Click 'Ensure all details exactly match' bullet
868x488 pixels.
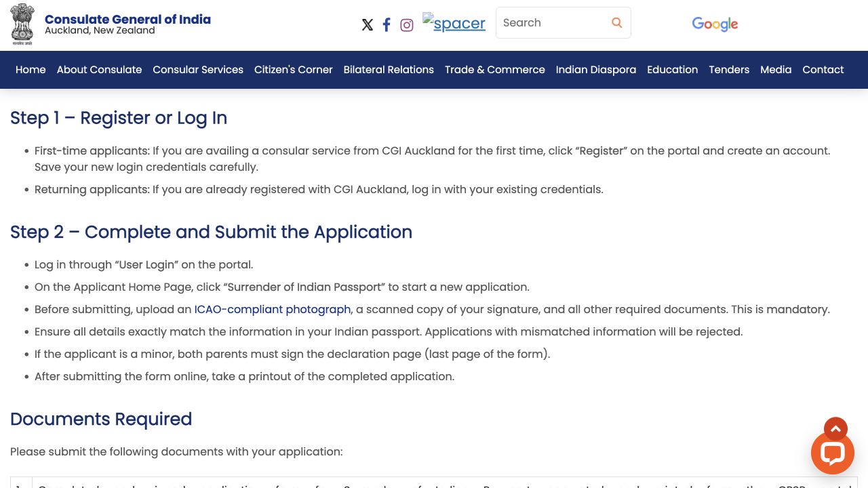389,331
